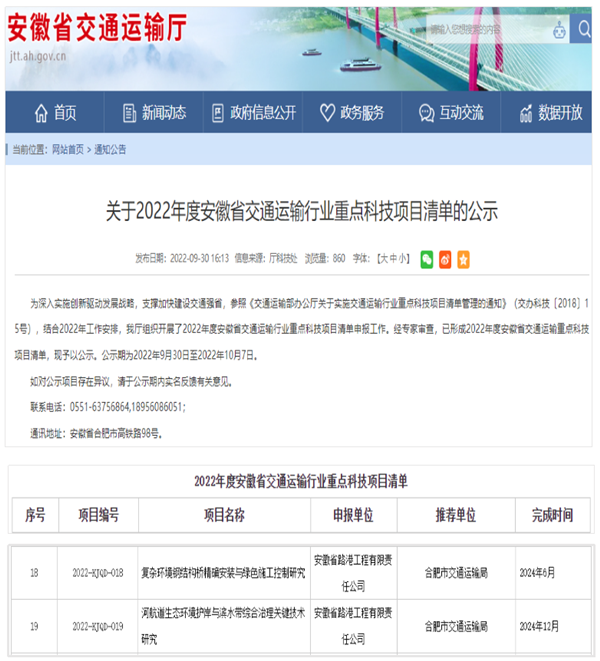Image resolution: width=600 pixels, height=661 pixels.
Task: Go to 网站首页 in the breadcrumb
Action: 67,149
